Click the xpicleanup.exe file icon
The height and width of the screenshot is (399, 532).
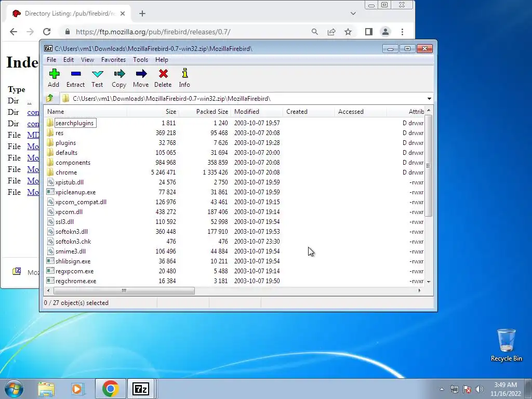point(50,192)
